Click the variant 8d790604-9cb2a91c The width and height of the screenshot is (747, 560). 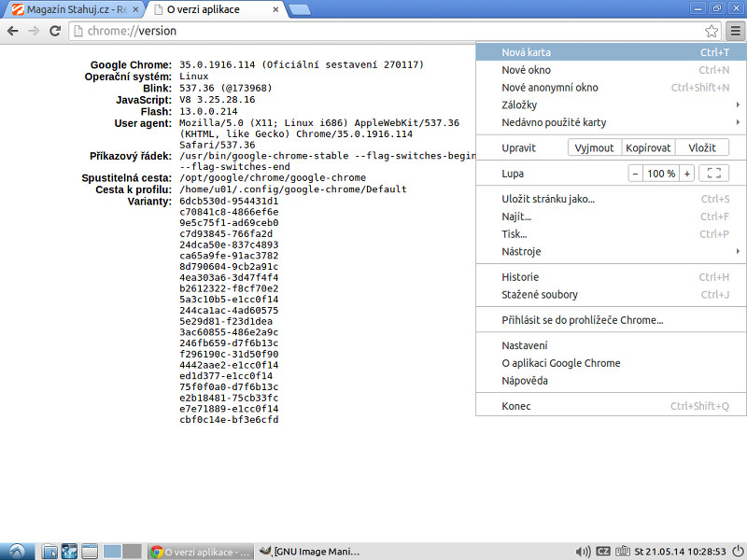point(229,267)
